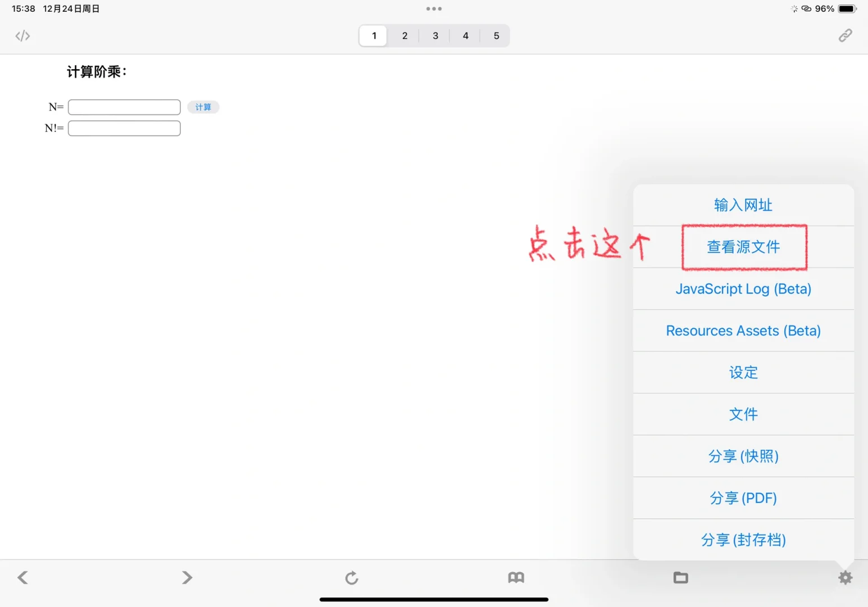Open the file browser folder icon
The height and width of the screenshot is (607, 868).
pos(680,577)
